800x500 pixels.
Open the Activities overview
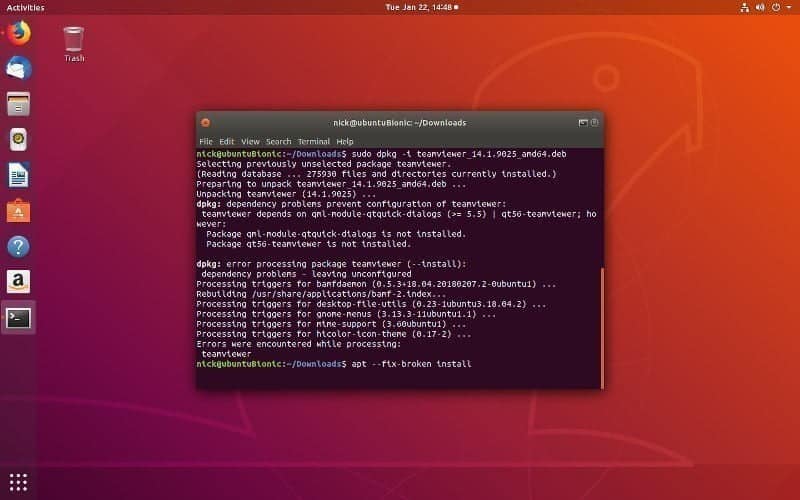tap(26, 7)
